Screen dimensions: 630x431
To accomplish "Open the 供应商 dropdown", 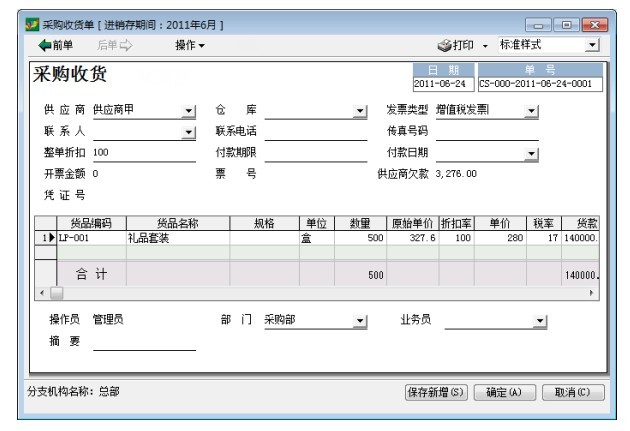I will click(x=188, y=111).
